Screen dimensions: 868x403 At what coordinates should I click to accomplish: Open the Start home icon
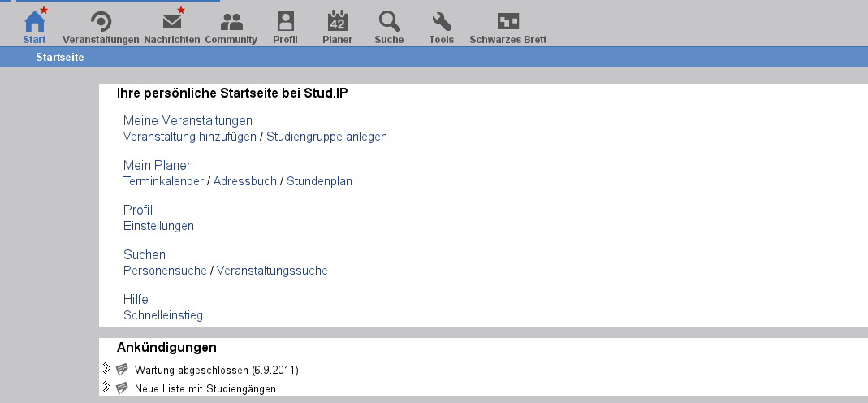(x=34, y=21)
